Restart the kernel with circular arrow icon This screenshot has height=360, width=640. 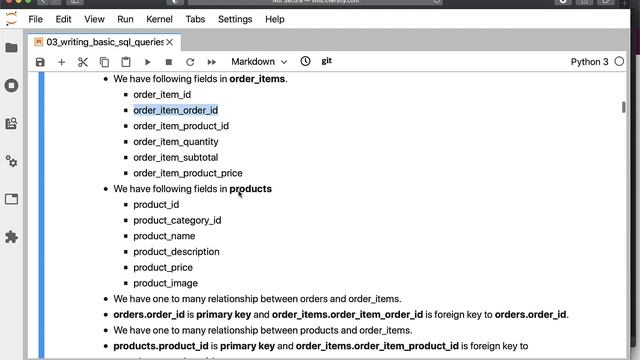pos(190,62)
